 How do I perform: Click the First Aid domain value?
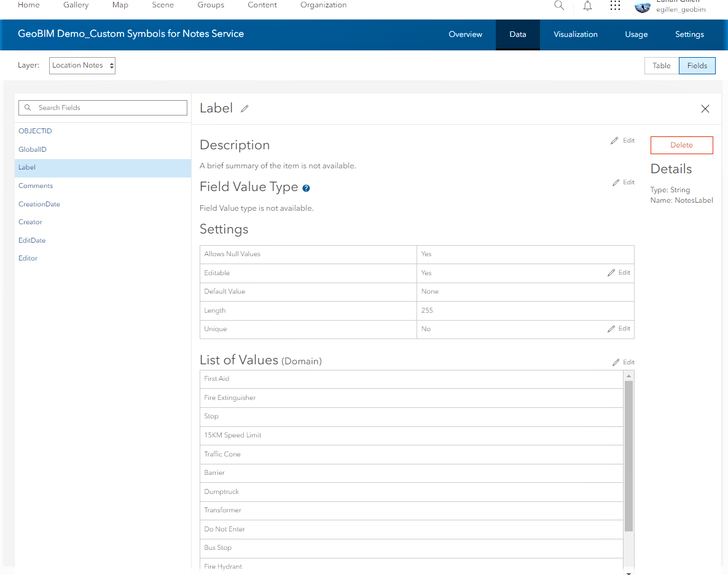[x=412, y=379]
